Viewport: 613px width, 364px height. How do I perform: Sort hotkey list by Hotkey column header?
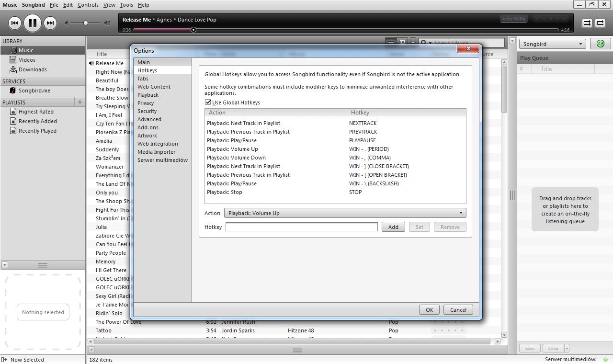[407, 113]
